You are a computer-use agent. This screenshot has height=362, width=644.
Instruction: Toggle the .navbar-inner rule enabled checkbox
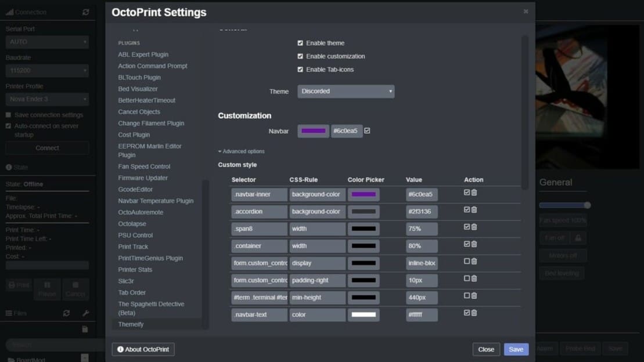(466, 193)
